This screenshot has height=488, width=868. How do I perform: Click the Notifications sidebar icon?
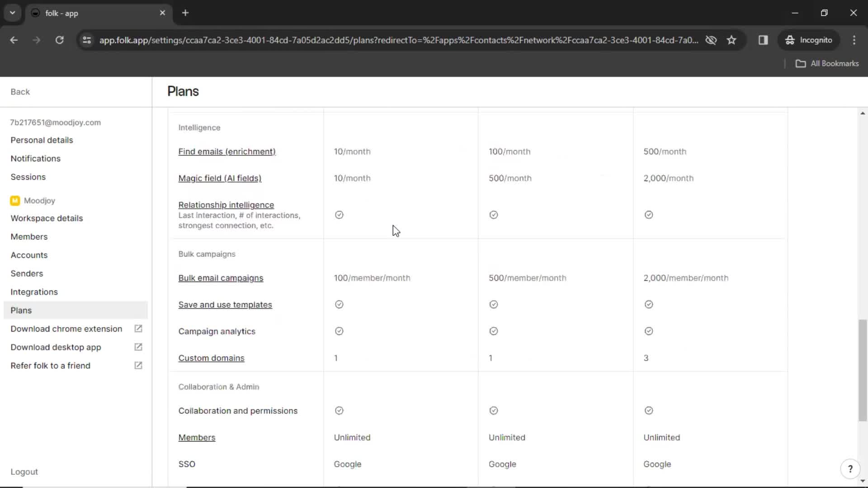pos(35,159)
